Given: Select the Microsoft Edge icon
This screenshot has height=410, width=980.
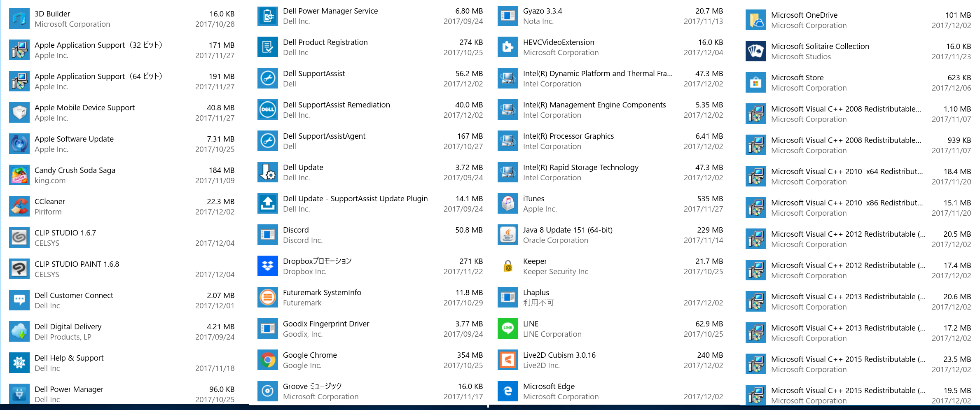Looking at the screenshot, I should point(508,391).
